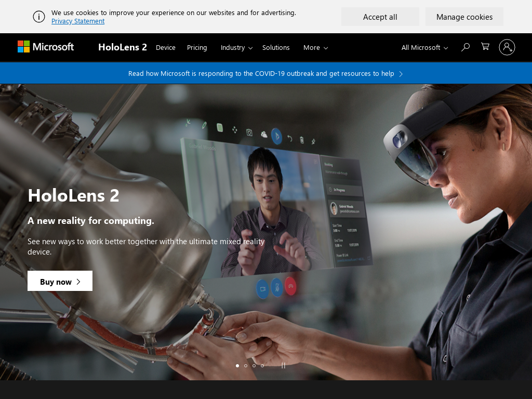Image resolution: width=532 pixels, height=399 pixels.
Task: Click the Manage cookies button
Action: click(464, 17)
